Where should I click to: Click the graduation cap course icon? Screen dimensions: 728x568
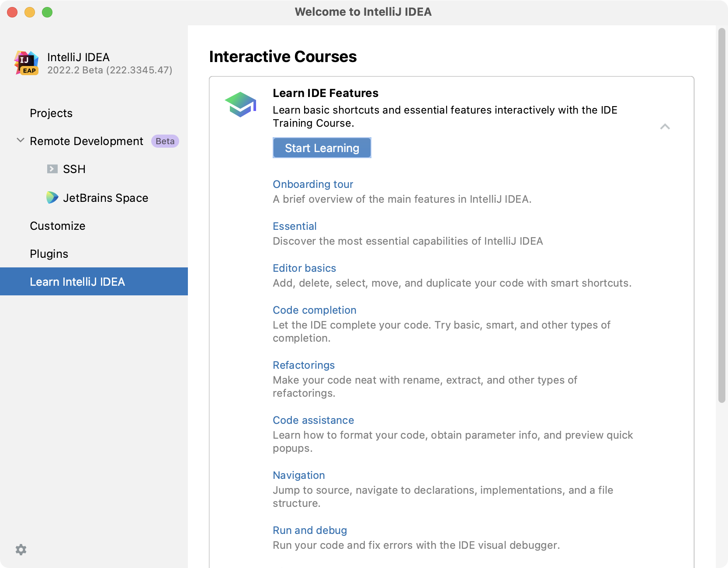coord(240,104)
